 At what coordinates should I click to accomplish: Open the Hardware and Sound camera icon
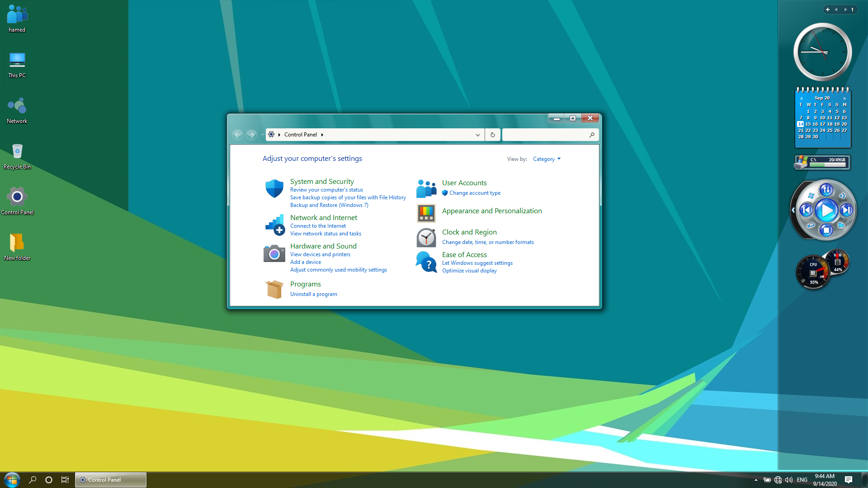click(x=274, y=253)
